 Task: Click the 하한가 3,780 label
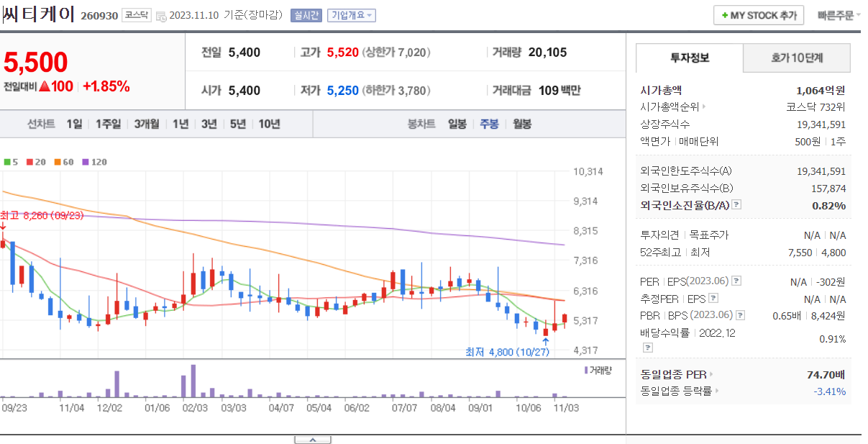(397, 91)
